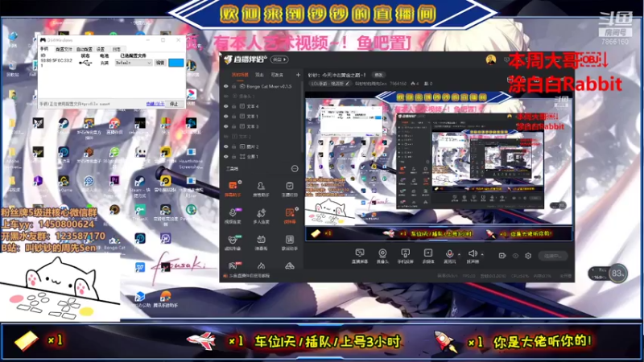Hide the Bongo Cat Mver v0.1.5 source
The image size is (644, 362).
point(226,86)
